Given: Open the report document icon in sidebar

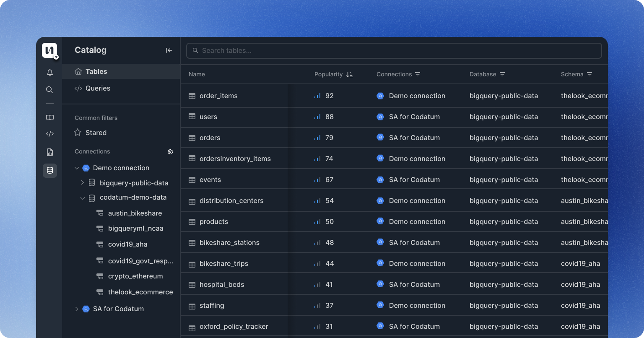Looking at the screenshot, I should (49, 152).
